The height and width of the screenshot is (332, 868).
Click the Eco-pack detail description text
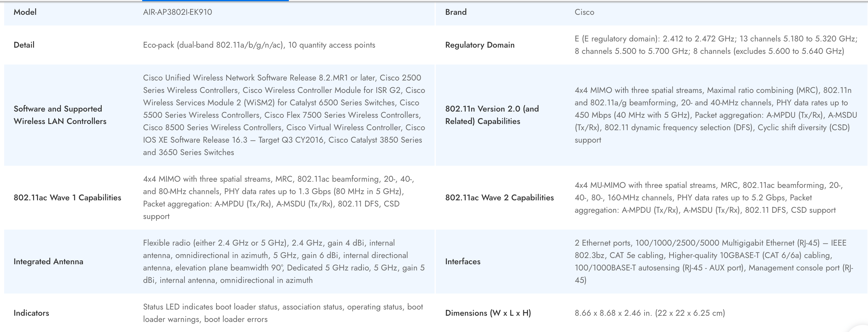point(259,45)
